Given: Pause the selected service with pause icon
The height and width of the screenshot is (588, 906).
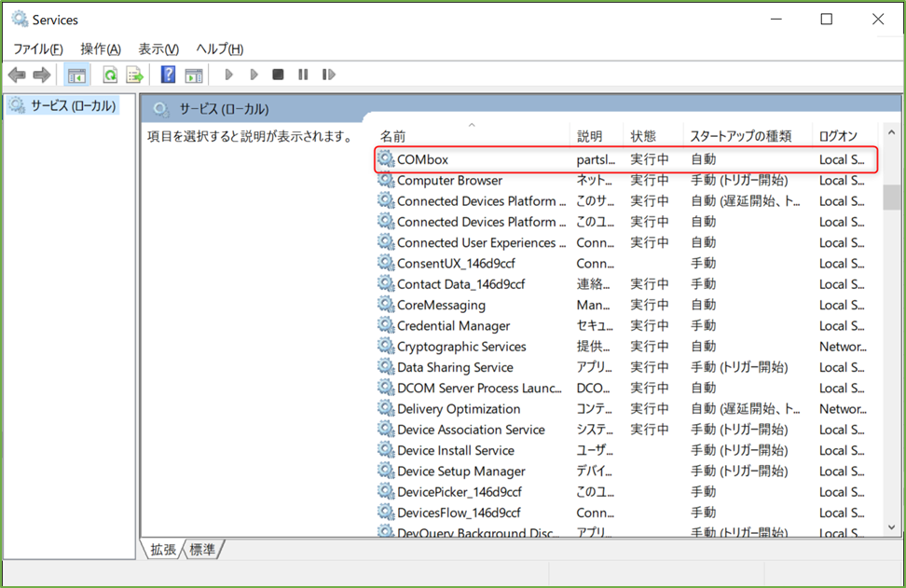Looking at the screenshot, I should (x=303, y=75).
